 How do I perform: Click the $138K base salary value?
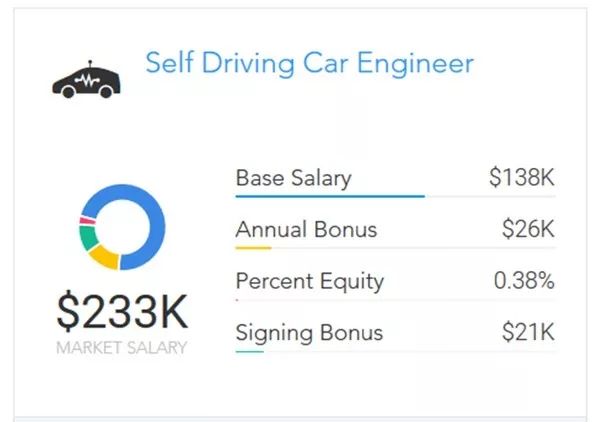pos(521,179)
